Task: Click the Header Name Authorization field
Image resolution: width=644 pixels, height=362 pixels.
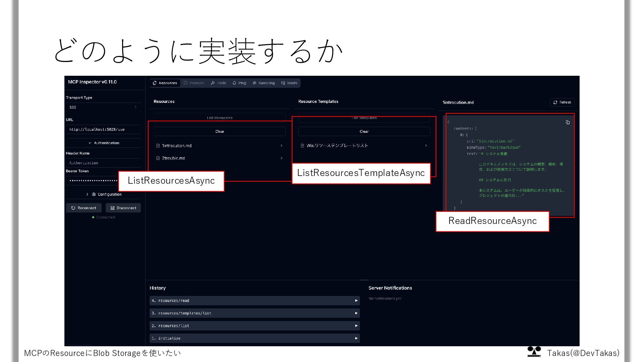Action: point(103,163)
